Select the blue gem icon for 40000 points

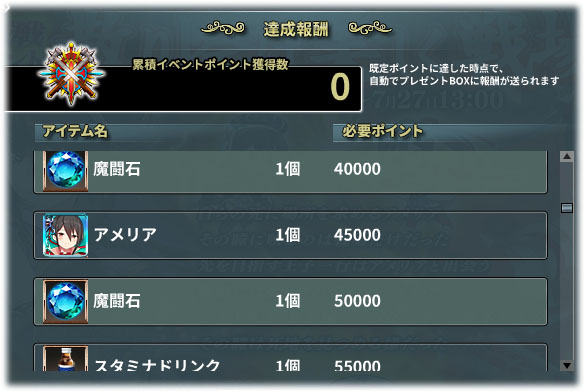65,170
